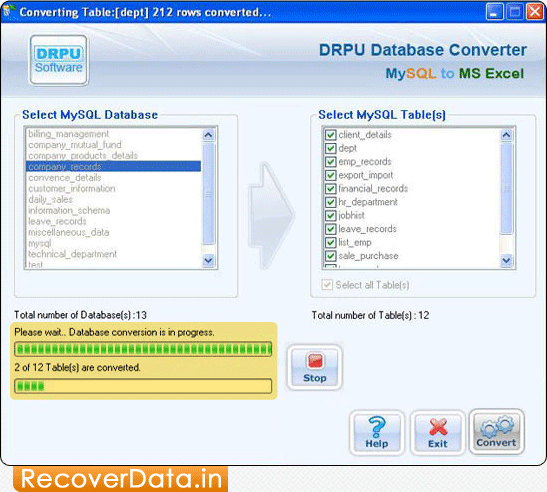Click 'Total number of Table(s) : 12' text
The width and height of the screenshot is (547, 492).
click(x=370, y=315)
